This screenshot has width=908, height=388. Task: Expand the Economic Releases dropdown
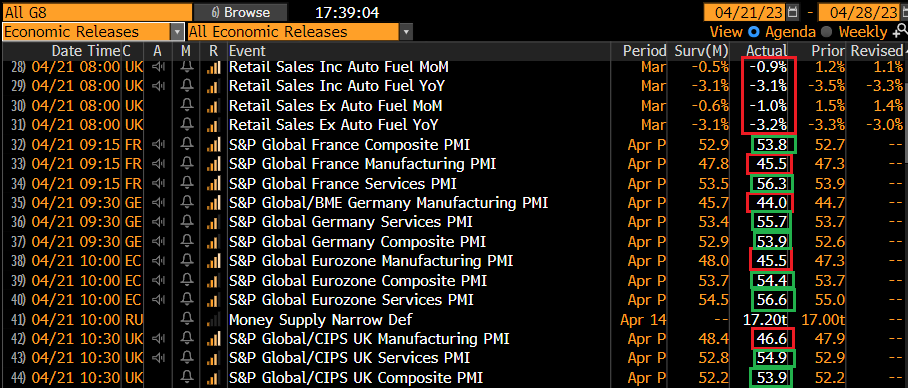(177, 32)
